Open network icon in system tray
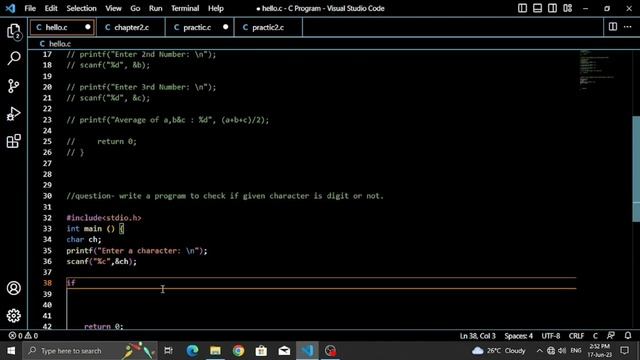Image resolution: width=640 pixels, height=360 pixels. coord(551,351)
